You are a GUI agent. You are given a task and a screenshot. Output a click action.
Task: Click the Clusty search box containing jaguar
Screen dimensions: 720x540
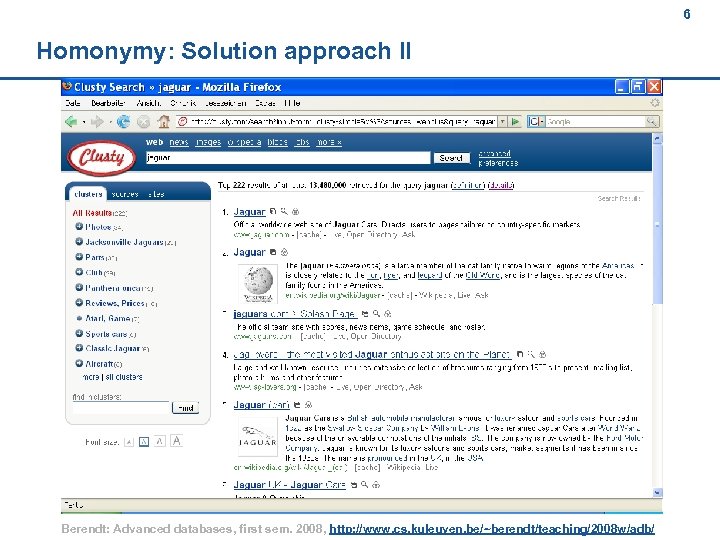(288, 158)
